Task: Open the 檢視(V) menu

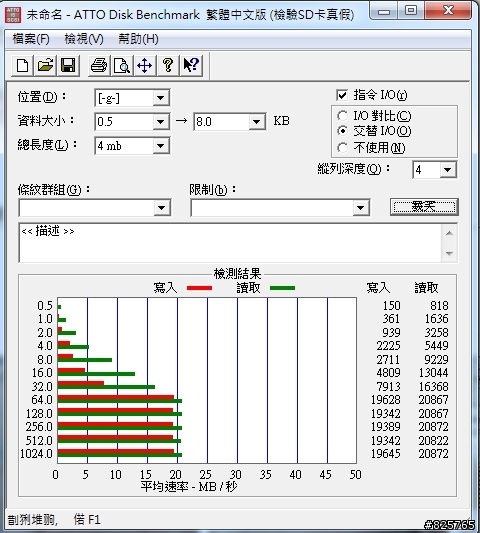Action: 84,39
